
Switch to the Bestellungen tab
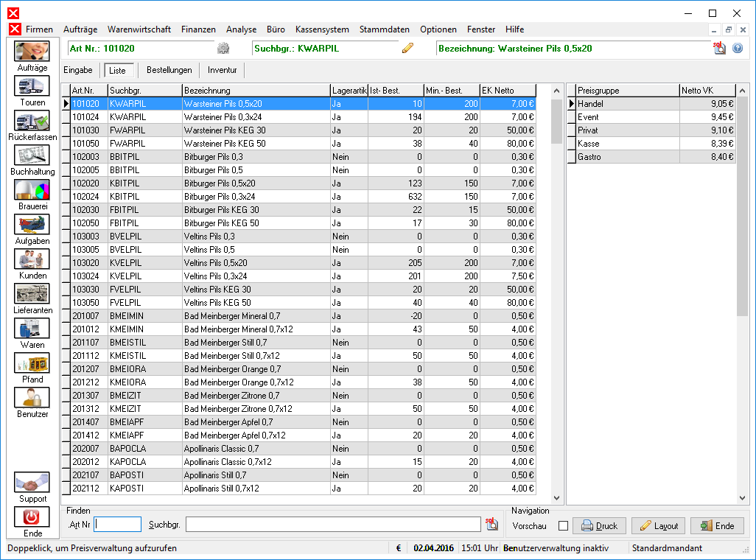click(169, 70)
